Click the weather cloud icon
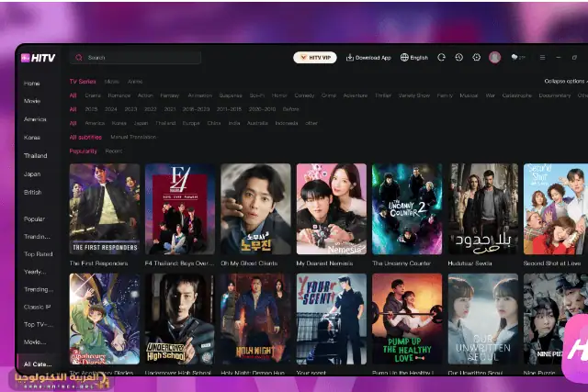Screen dimensions: 588x392 coord(514,57)
